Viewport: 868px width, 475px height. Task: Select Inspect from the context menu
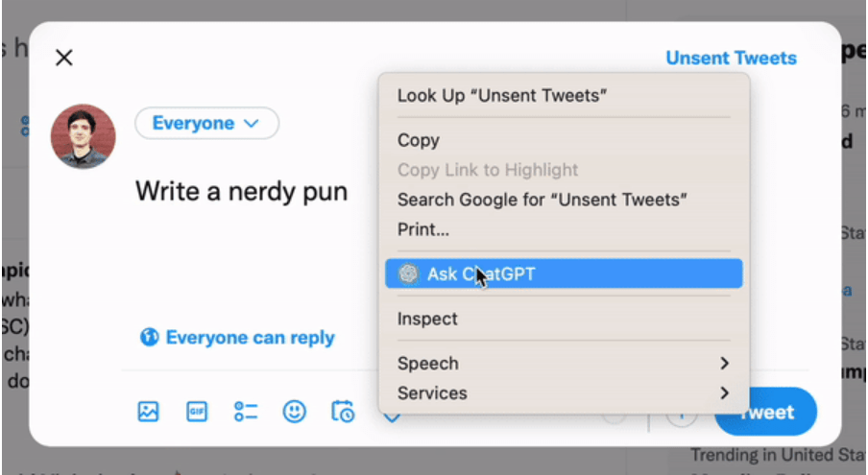click(564, 319)
